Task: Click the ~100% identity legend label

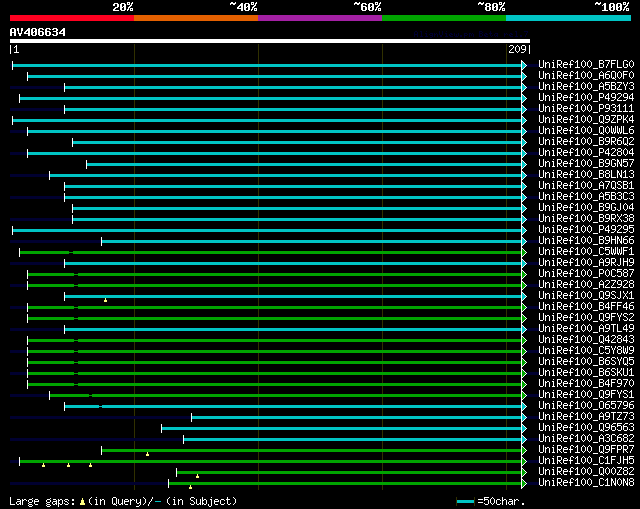Action: pos(612,7)
